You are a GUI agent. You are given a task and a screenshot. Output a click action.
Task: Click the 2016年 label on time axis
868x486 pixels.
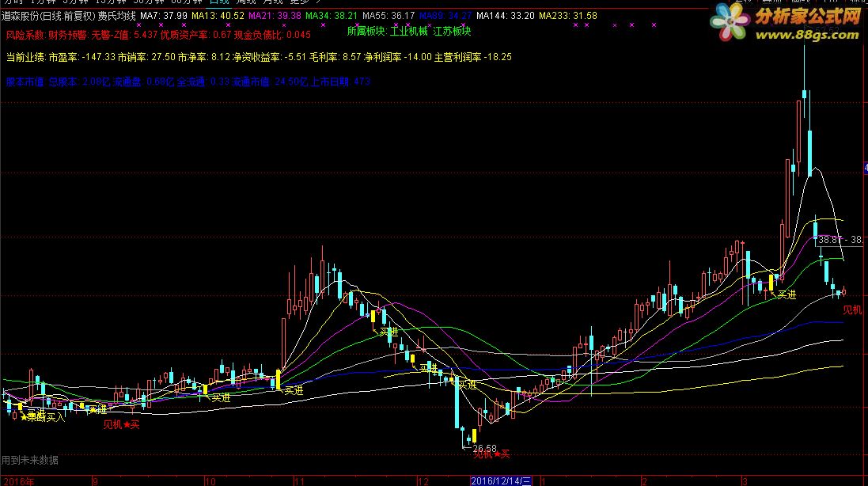pyautogui.click(x=18, y=481)
